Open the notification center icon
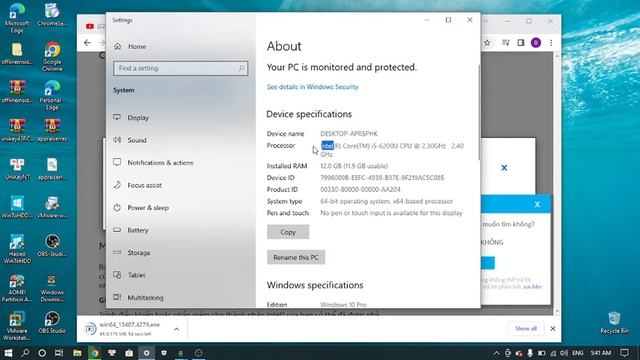The width and height of the screenshot is (640, 360). [624, 353]
